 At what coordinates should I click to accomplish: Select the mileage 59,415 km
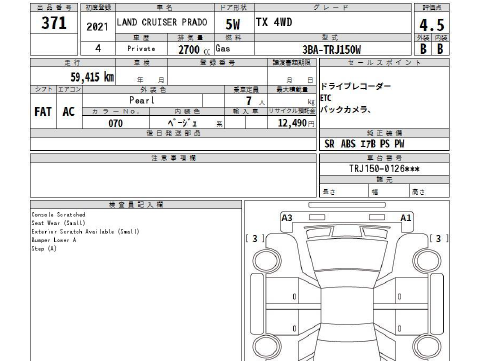[92, 77]
